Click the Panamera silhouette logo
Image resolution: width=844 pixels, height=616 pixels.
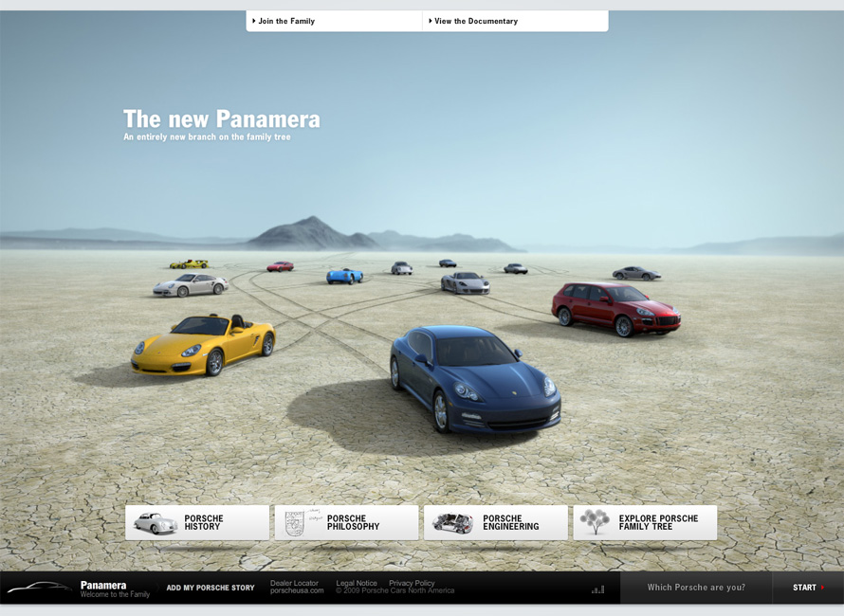coord(39,587)
